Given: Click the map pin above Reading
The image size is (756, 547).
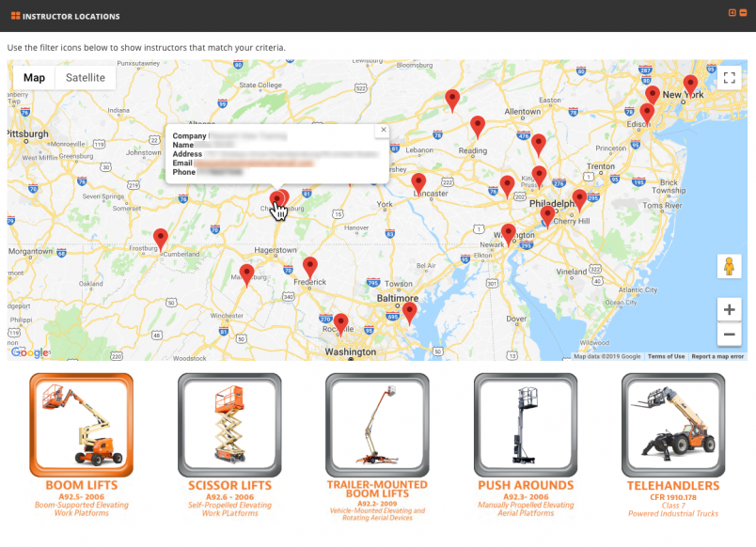Looking at the screenshot, I should tap(478, 127).
